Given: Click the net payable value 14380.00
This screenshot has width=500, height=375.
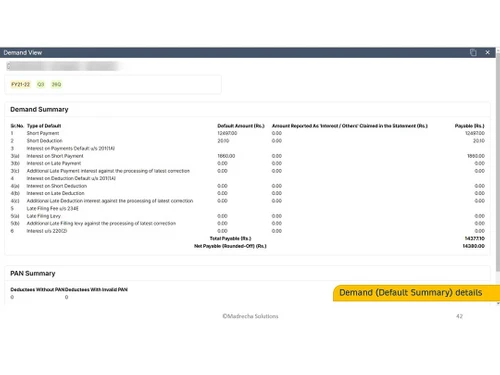Looking at the screenshot, I should point(473,246).
